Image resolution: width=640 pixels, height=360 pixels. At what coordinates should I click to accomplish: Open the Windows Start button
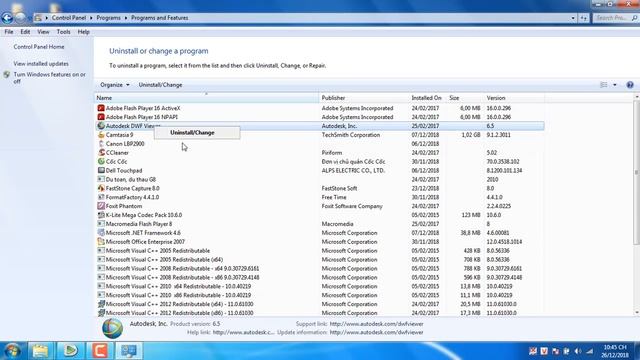click(12, 351)
